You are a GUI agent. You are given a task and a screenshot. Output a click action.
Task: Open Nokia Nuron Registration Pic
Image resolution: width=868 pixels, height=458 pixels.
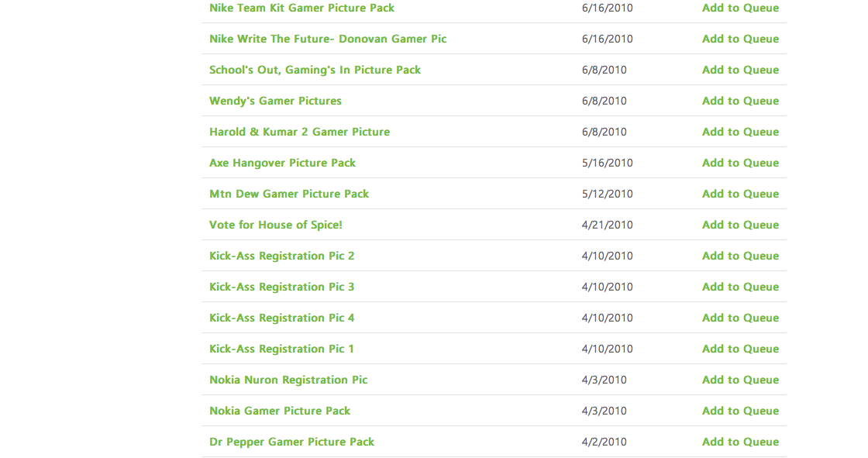pyautogui.click(x=288, y=380)
